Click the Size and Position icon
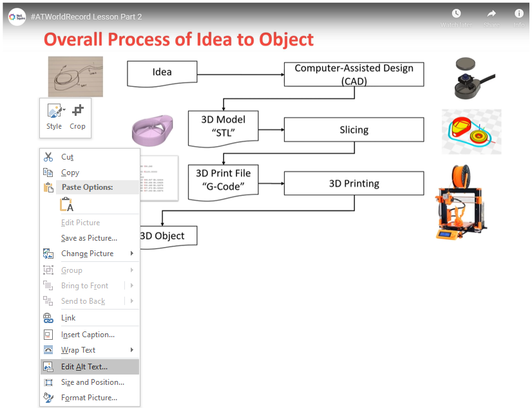The width and height of the screenshot is (532, 408). point(48,382)
